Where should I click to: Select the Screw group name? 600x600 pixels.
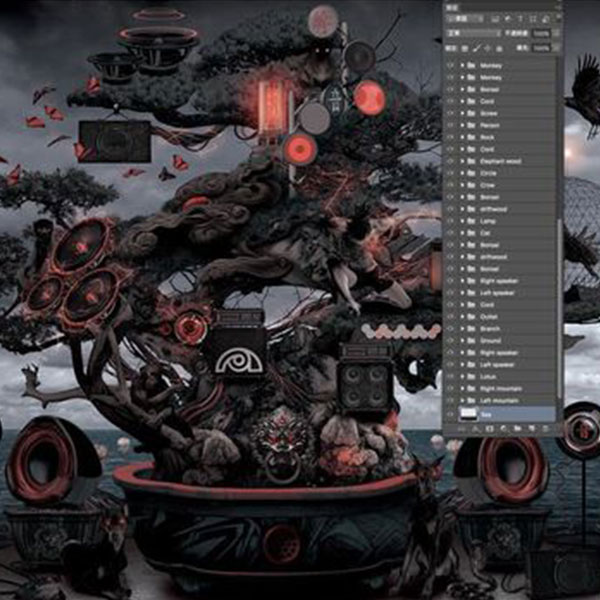(x=489, y=113)
